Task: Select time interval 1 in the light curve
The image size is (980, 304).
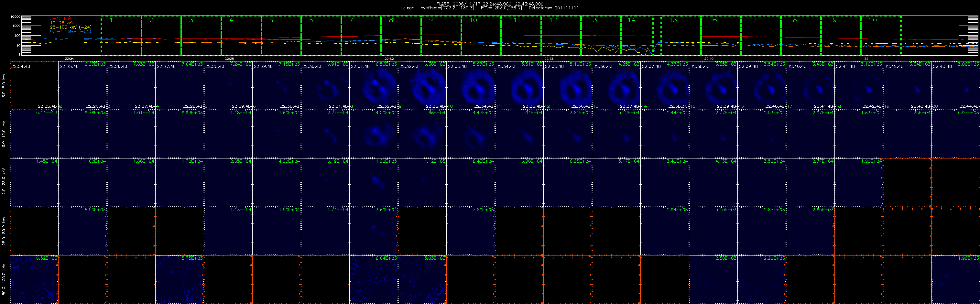Action: (121, 36)
